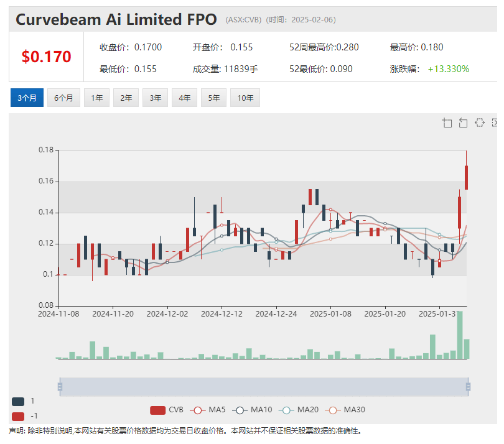
Task: Click the 最高价: 0.180 text
Action: click(x=416, y=47)
